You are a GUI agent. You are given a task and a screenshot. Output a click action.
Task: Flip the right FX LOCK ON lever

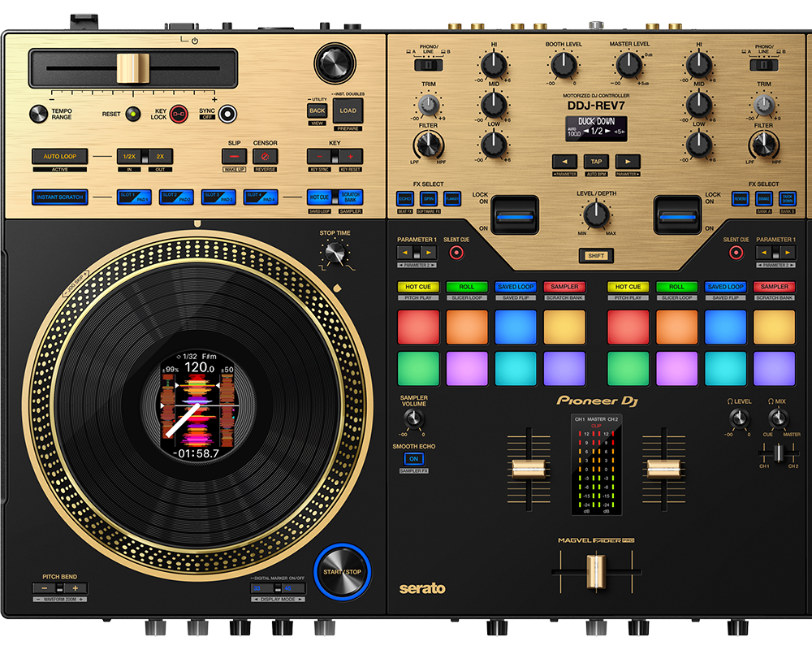[x=677, y=215]
